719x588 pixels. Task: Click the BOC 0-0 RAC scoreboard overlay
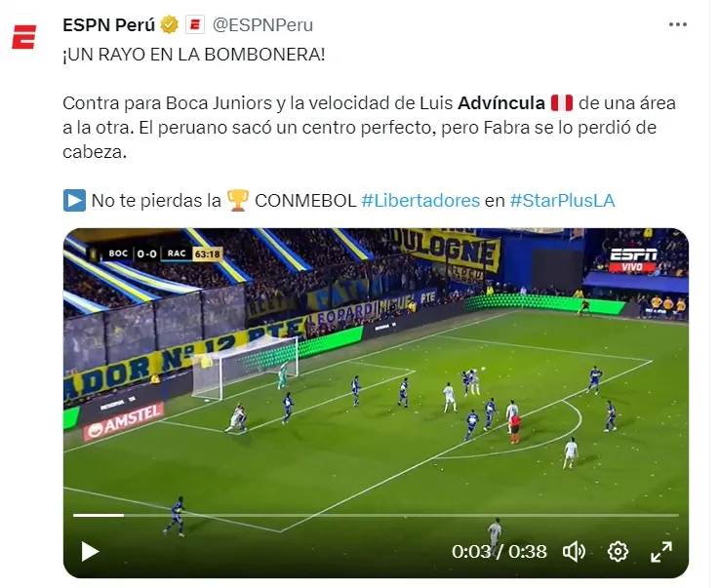point(156,254)
